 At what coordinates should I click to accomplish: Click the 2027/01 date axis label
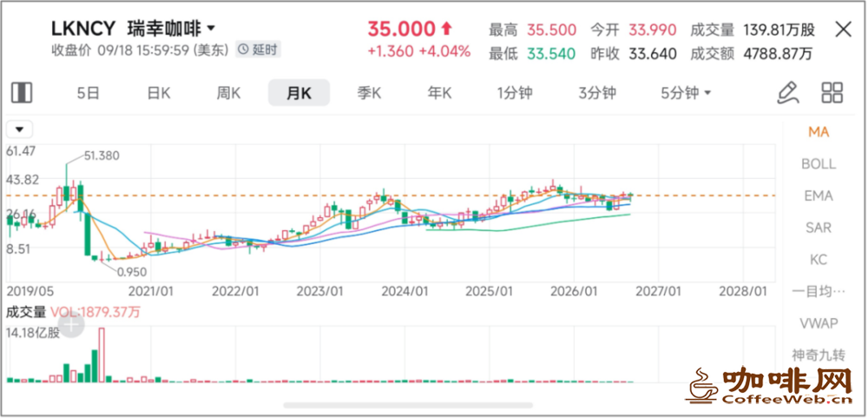click(x=660, y=290)
